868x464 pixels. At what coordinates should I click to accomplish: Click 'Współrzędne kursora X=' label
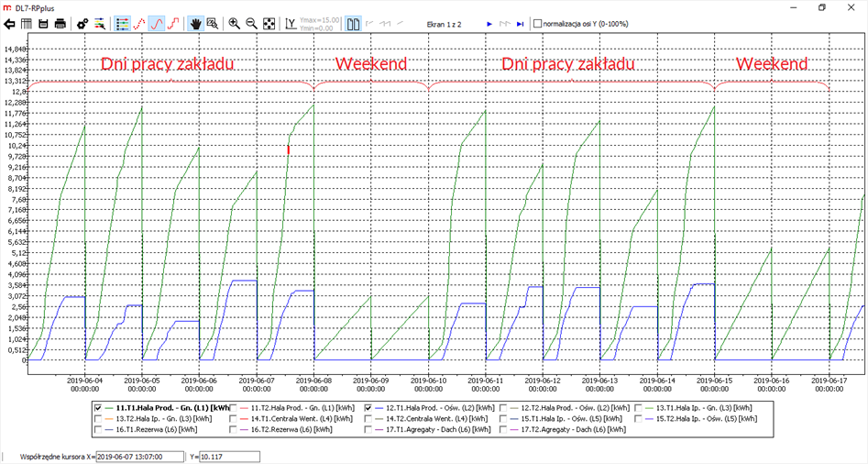tap(58, 457)
